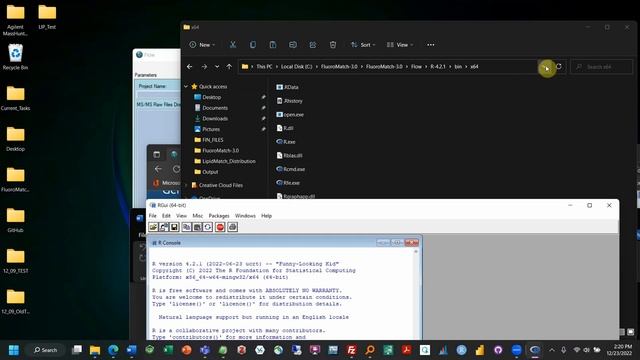This screenshot has width=640, height=360.
Task: Click Flow in the address breadcrumb
Action: click(x=416, y=67)
